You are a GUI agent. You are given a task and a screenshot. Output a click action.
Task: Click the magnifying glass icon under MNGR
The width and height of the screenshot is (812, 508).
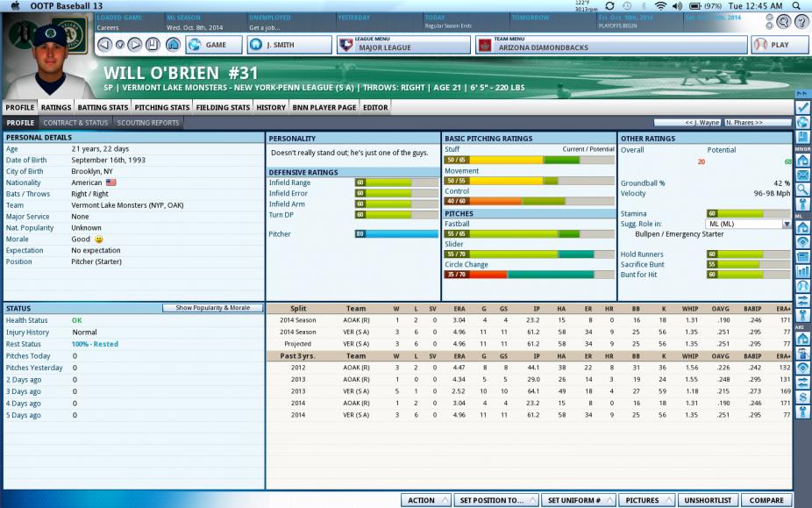[802, 190]
